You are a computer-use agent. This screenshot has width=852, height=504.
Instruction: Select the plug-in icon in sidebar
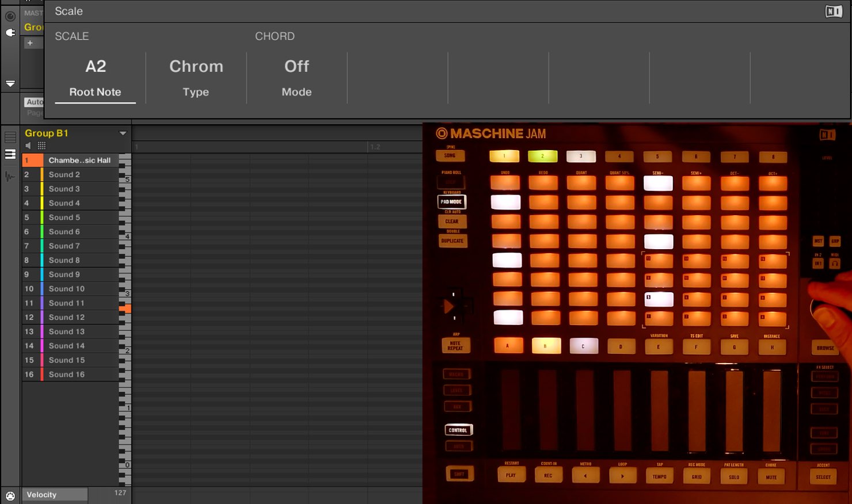point(10,33)
